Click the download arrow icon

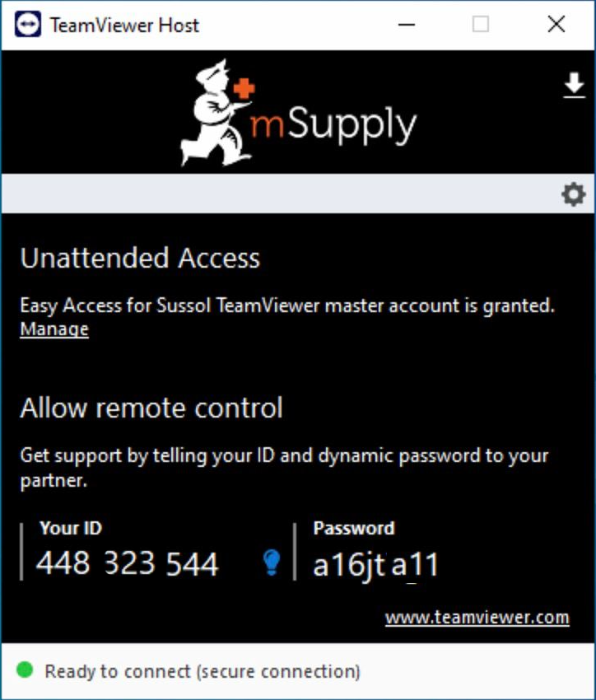tap(574, 86)
